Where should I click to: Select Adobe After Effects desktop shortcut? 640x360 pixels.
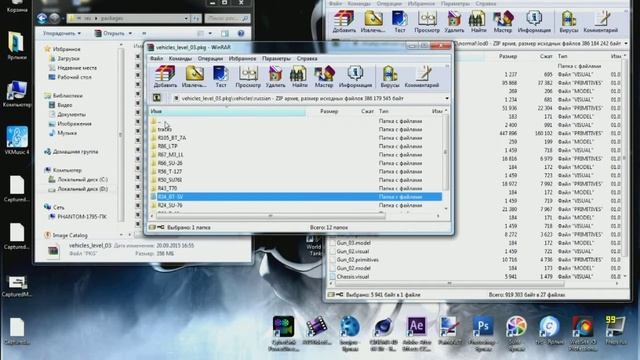(x=416, y=333)
